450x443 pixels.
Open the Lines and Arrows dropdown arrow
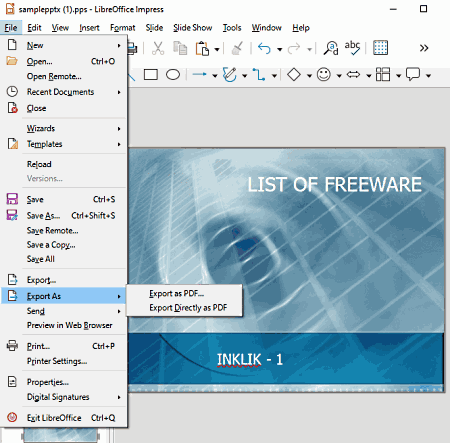click(215, 76)
